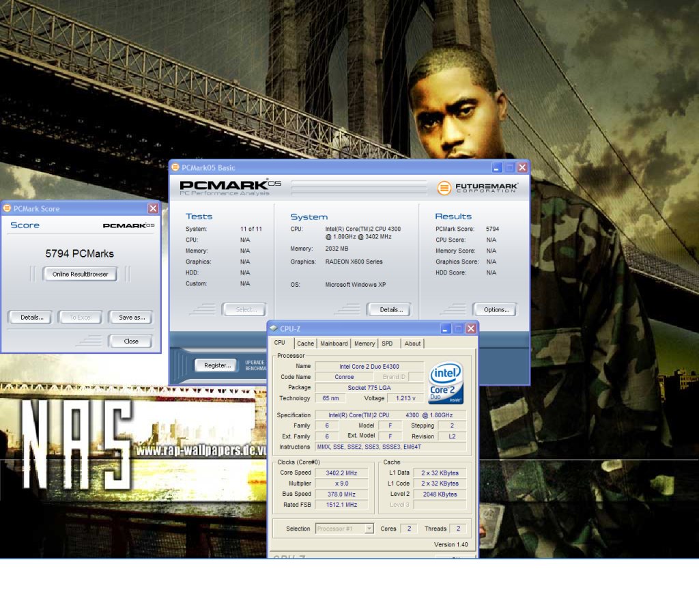The width and height of the screenshot is (699, 616).
Task: Minimize the PCMark05 Basic window
Action: 497,168
